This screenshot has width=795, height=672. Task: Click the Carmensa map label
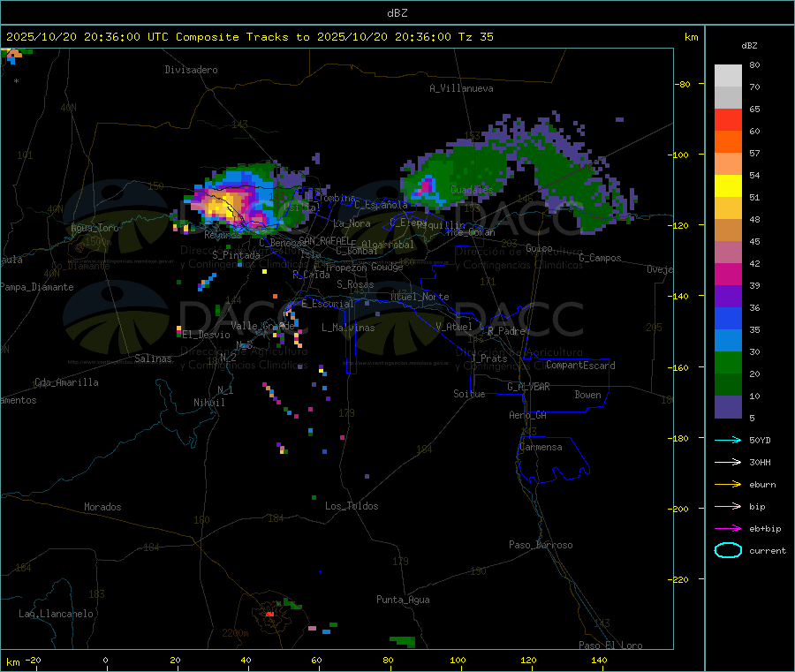tap(541, 447)
